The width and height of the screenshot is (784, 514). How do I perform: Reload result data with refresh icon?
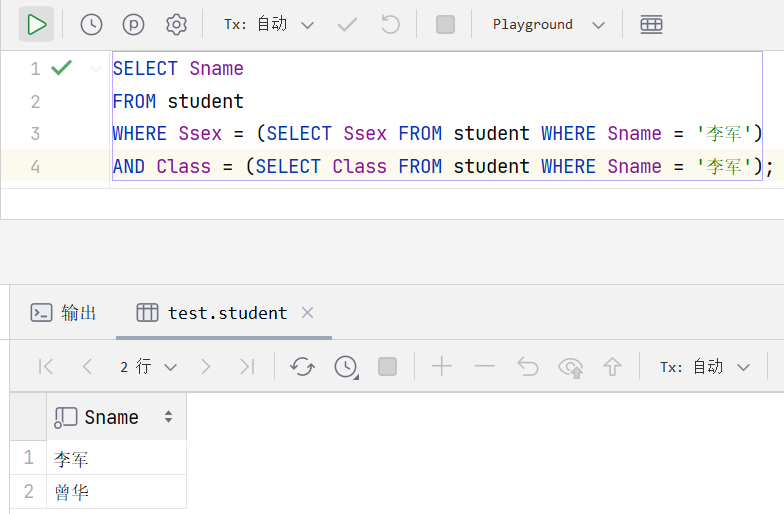pos(302,366)
